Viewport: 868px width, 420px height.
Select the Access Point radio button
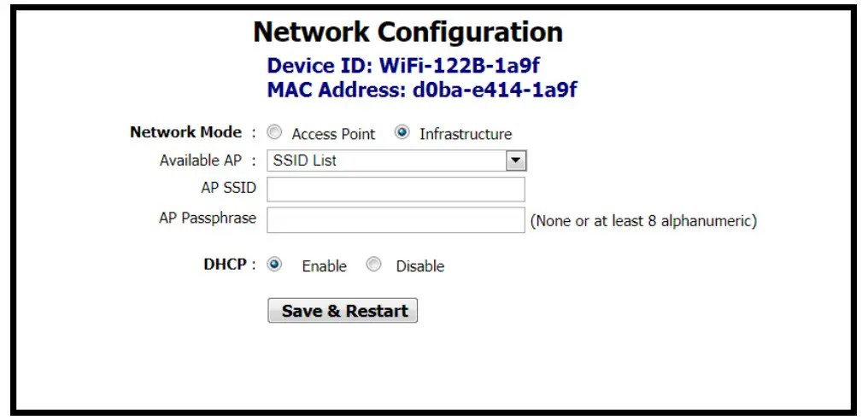coord(274,133)
